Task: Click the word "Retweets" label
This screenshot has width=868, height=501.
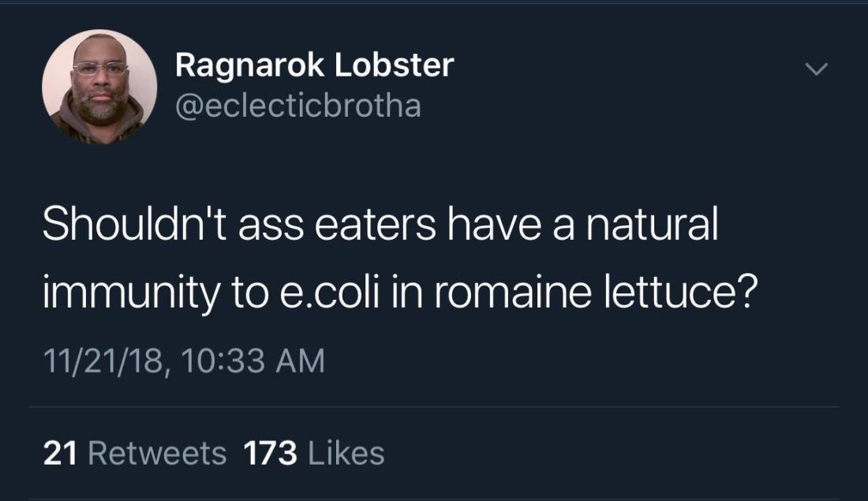Action: (x=156, y=453)
